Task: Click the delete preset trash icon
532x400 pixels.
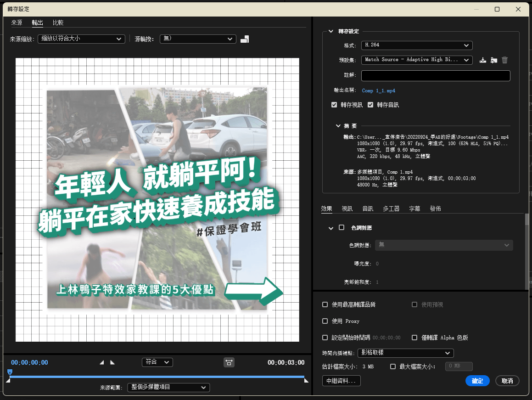Action: (504, 60)
